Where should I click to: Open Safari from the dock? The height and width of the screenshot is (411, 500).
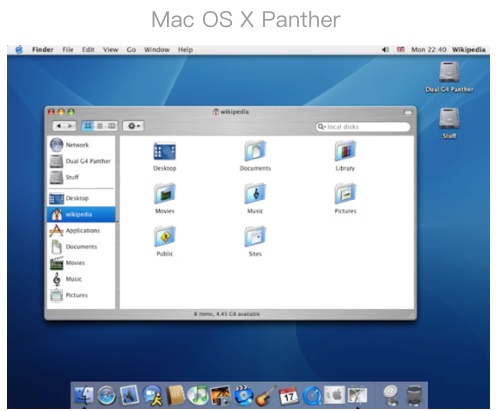coord(107,396)
